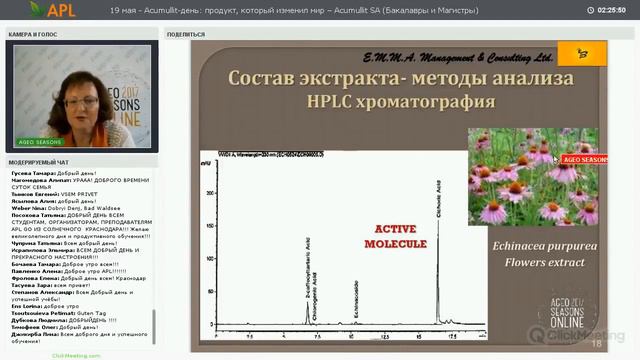Click the chat message from Тимофеев Олег
640x360 pixels.
[54, 327]
